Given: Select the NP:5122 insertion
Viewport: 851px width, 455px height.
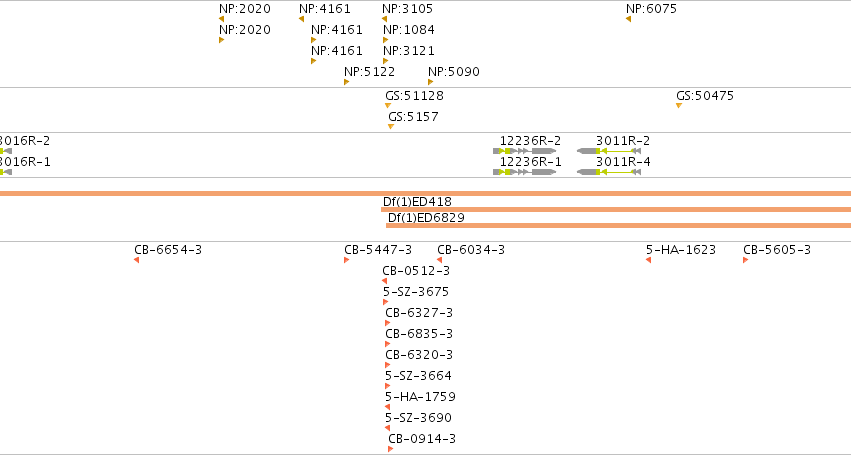Looking at the screenshot, I should click(x=346, y=83).
